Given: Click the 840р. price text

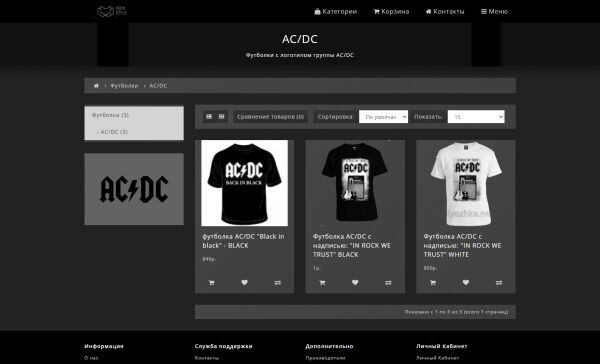Looking at the screenshot, I should (x=209, y=259).
